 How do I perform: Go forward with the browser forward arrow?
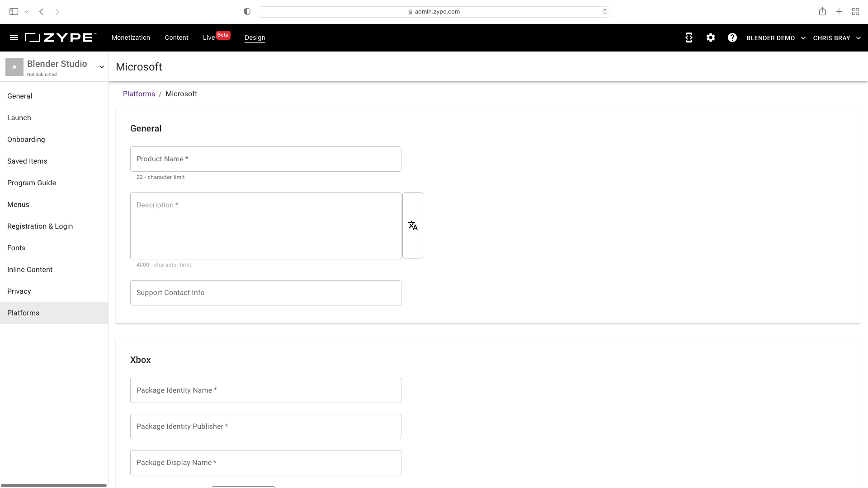pos(57,12)
